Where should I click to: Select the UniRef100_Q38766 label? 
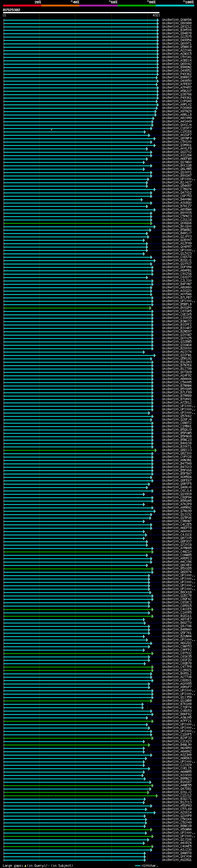177,94
